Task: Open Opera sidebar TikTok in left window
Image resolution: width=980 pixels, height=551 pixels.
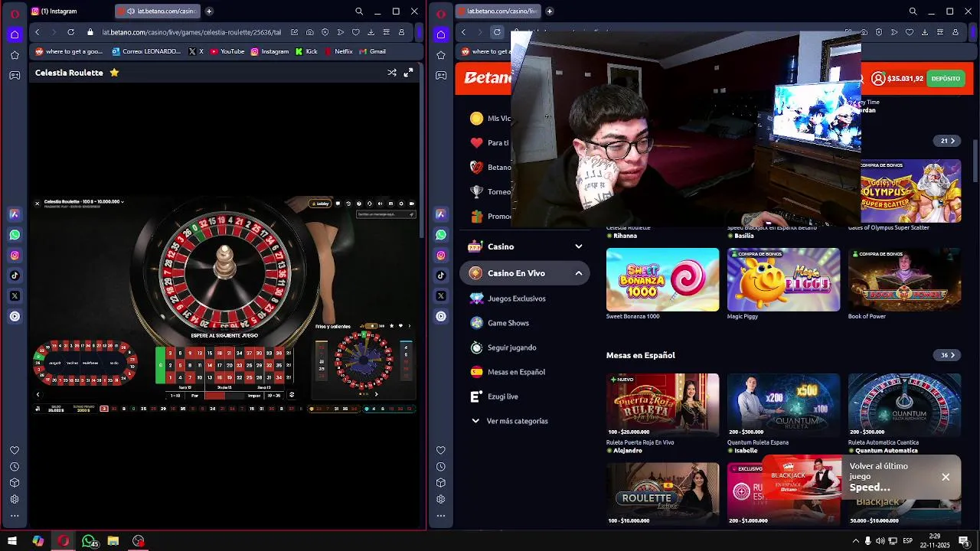Action: (15, 275)
